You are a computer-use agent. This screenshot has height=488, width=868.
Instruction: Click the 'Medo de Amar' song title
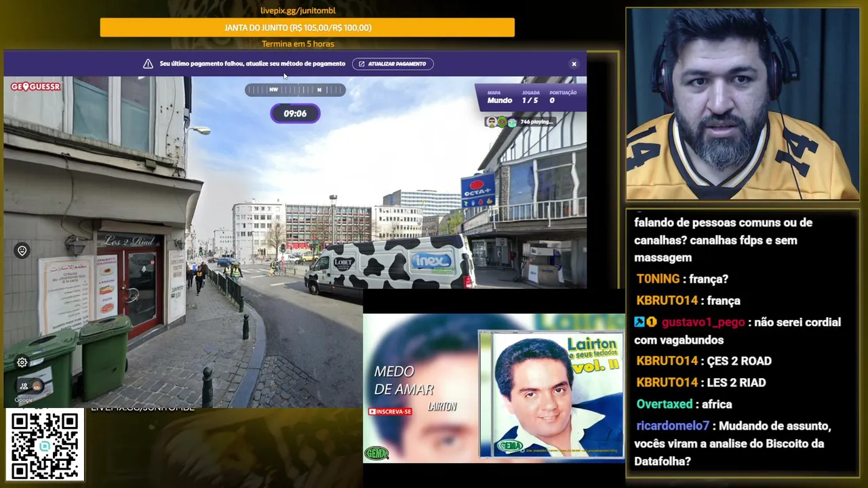click(403, 380)
